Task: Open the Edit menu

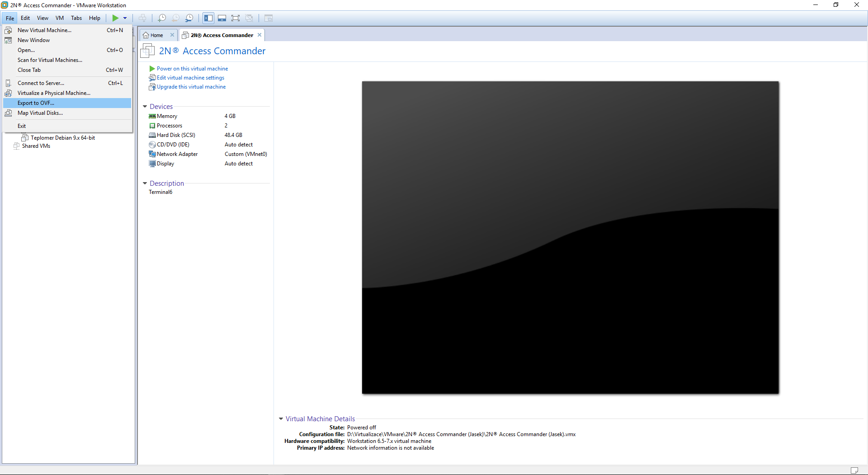Action: tap(25, 18)
